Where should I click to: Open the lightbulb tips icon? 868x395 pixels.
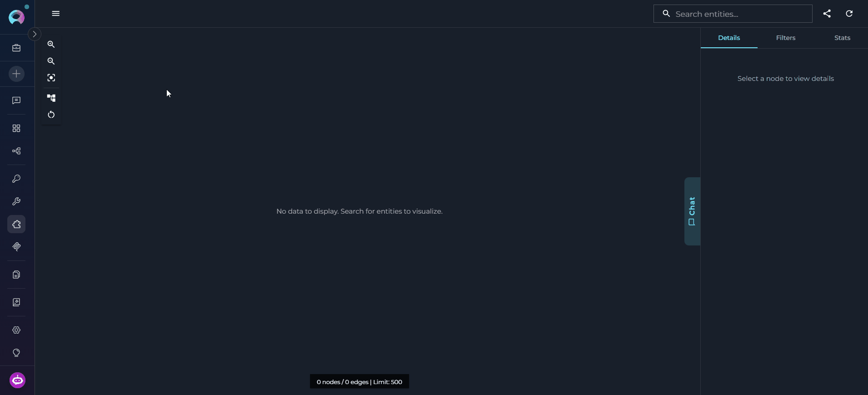click(x=16, y=353)
